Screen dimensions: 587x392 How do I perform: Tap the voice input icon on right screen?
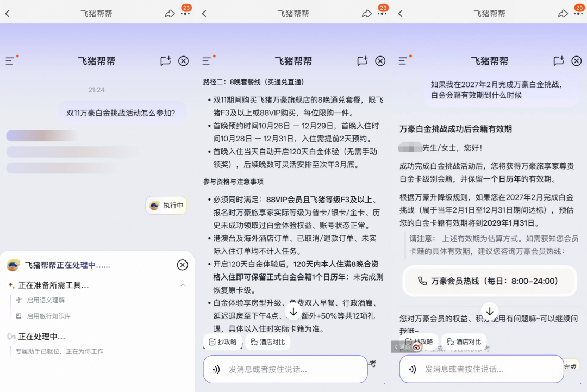pyautogui.click(x=413, y=369)
